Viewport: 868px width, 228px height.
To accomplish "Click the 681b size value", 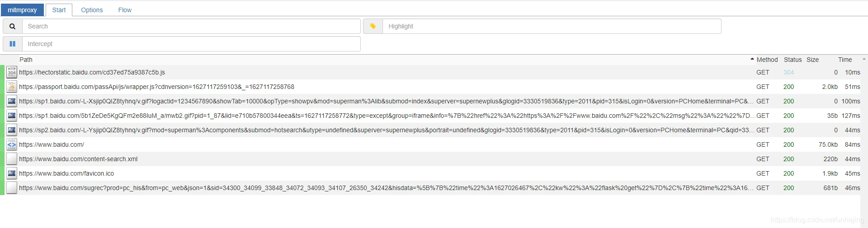I will 830,188.
